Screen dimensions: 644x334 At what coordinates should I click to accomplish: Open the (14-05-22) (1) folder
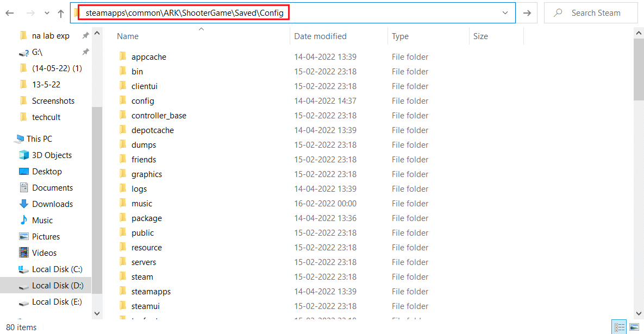[57, 68]
